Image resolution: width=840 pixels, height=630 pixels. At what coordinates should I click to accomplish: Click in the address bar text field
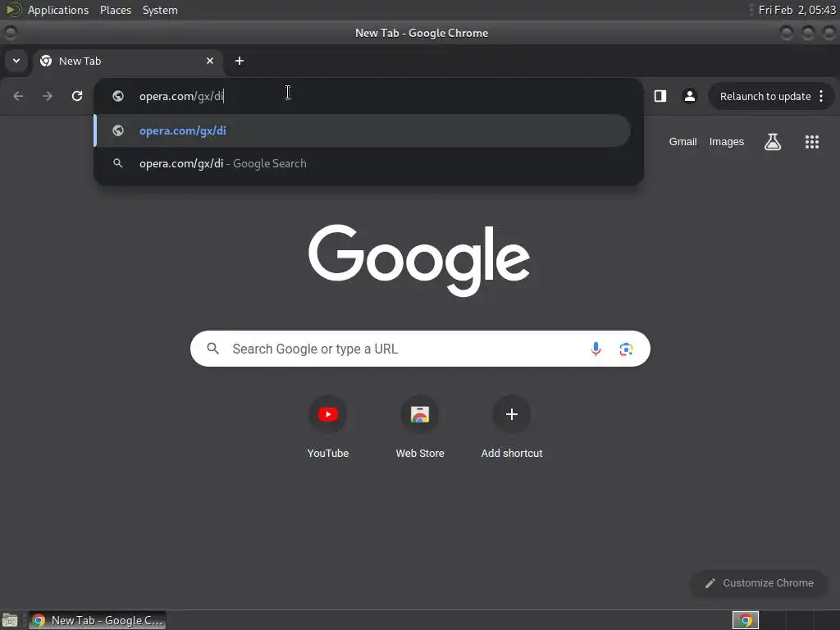point(370,96)
